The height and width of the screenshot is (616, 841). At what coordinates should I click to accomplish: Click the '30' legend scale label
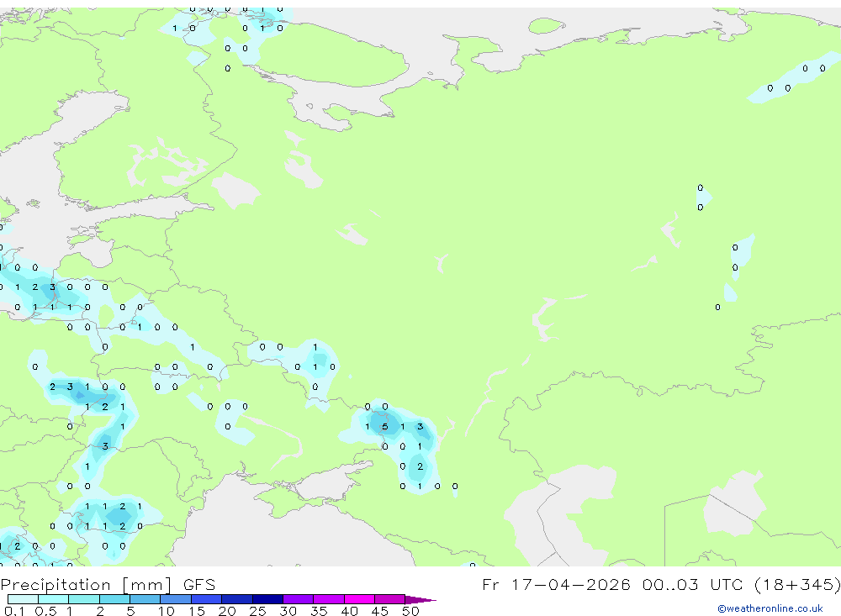(288, 611)
